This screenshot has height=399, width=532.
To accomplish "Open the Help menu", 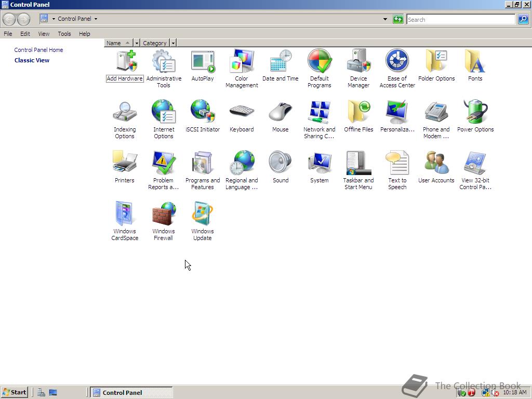I will (x=85, y=34).
